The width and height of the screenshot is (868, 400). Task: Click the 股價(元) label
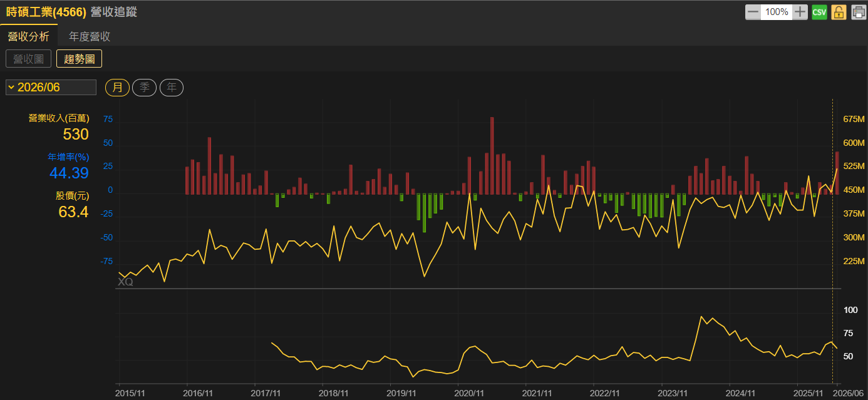click(x=72, y=196)
